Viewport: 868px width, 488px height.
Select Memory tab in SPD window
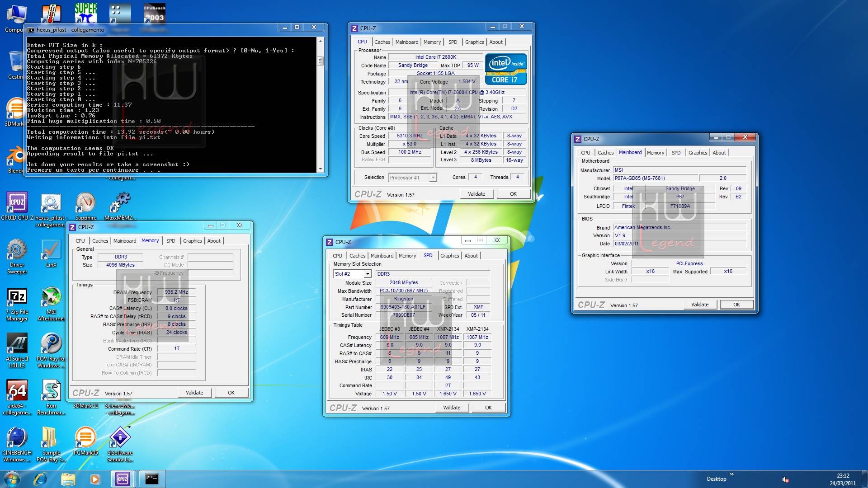pyautogui.click(x=407, y=256)
